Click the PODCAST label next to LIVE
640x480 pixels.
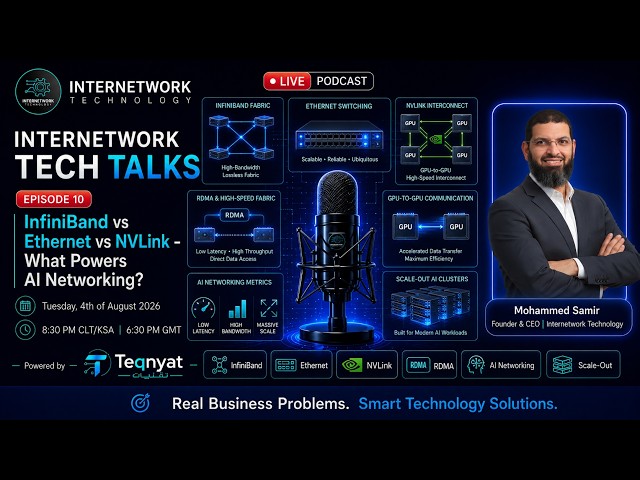[x=342, y=81]
